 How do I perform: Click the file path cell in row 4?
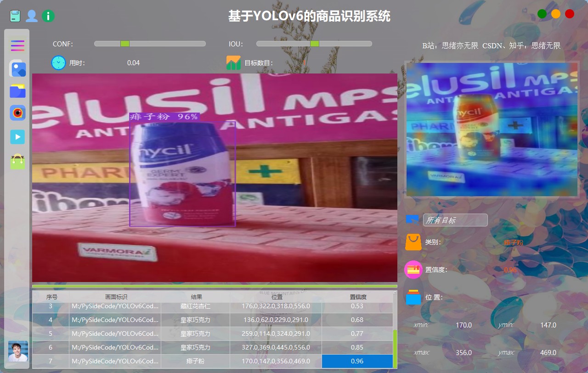(x=115, y=320)
